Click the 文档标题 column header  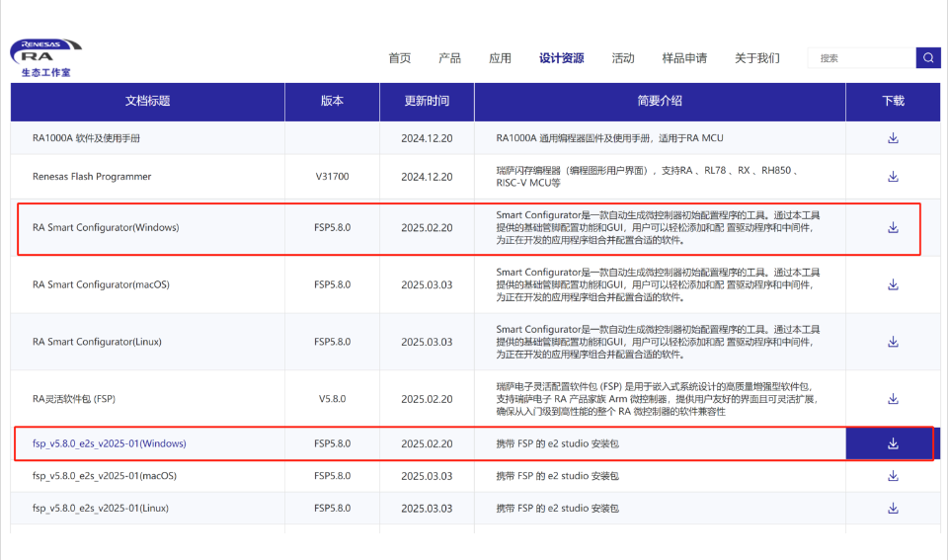147,101
